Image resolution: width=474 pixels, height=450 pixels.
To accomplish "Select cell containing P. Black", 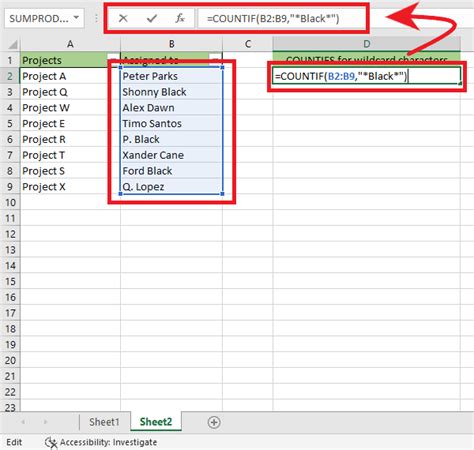I will coord(171,139).
